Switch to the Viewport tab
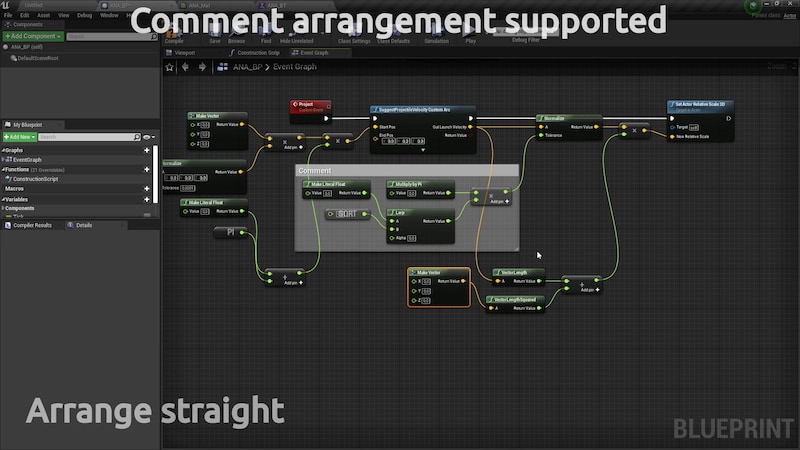The height and width of the screenshot is (450, 800). tap(181, 53)
